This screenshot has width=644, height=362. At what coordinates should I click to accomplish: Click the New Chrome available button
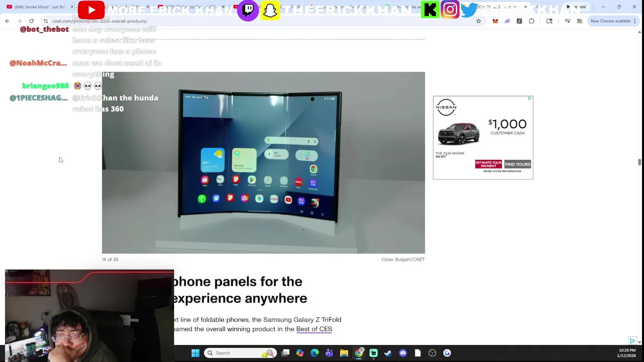click(x=610, y=21)
